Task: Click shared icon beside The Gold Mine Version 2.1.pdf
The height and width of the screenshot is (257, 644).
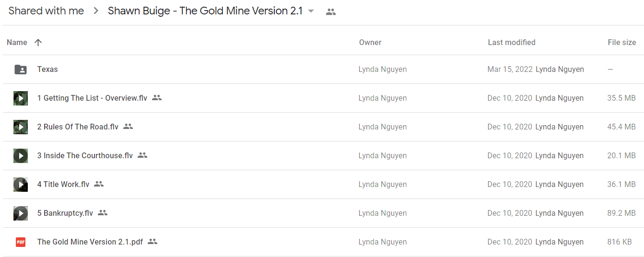Action: click(152, 242)
